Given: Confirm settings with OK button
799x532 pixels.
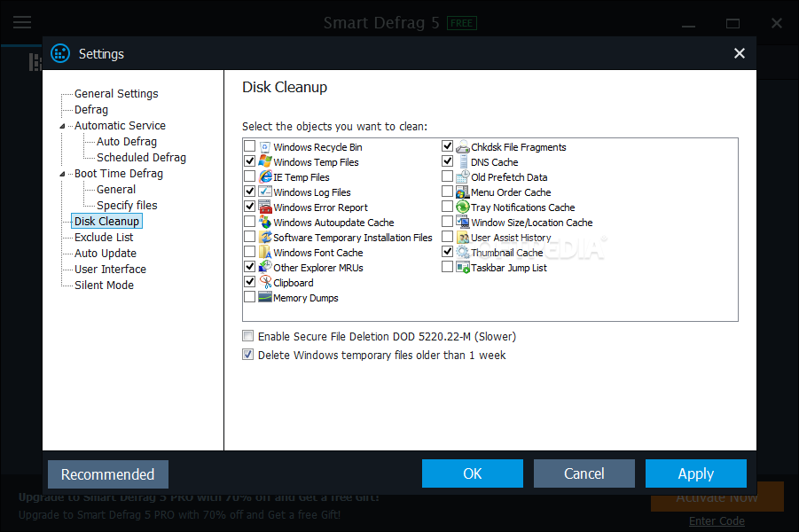Looking at the screenshot, I should (x=473, y=473).
